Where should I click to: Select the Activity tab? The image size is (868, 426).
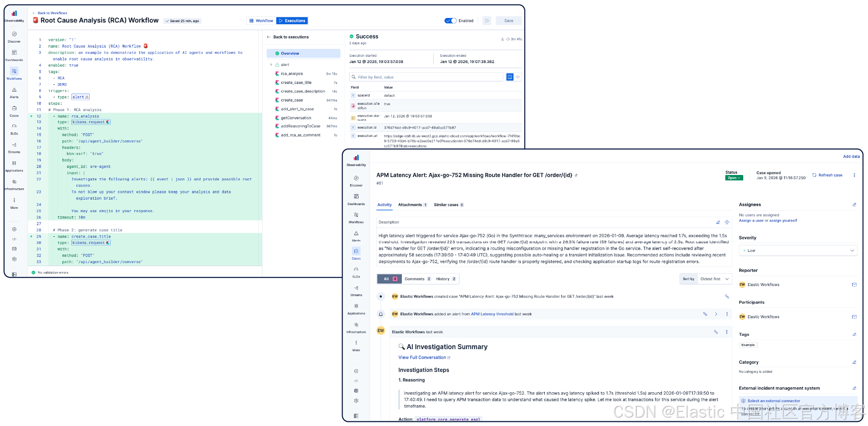384,205
